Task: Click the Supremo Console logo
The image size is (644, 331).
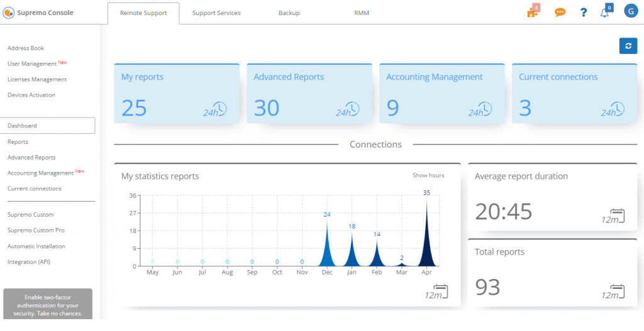Action: pyautogui.click(x=8, y=13)
